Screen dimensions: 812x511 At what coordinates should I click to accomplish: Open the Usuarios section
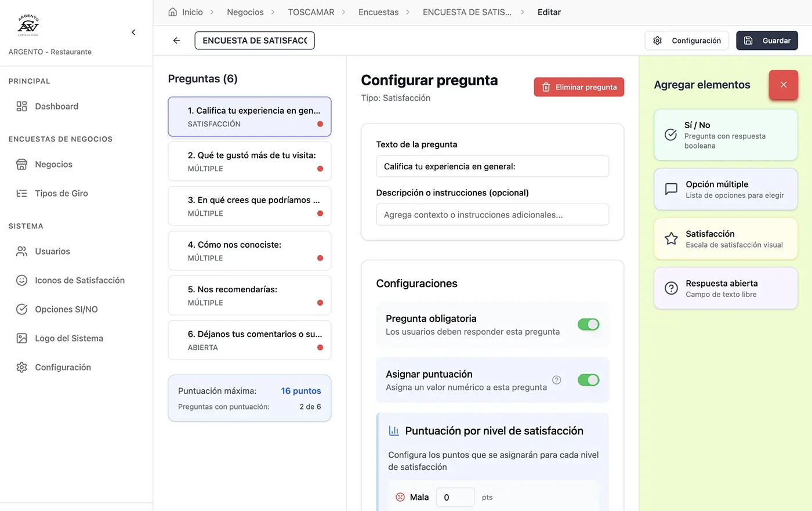coord(21,251)
